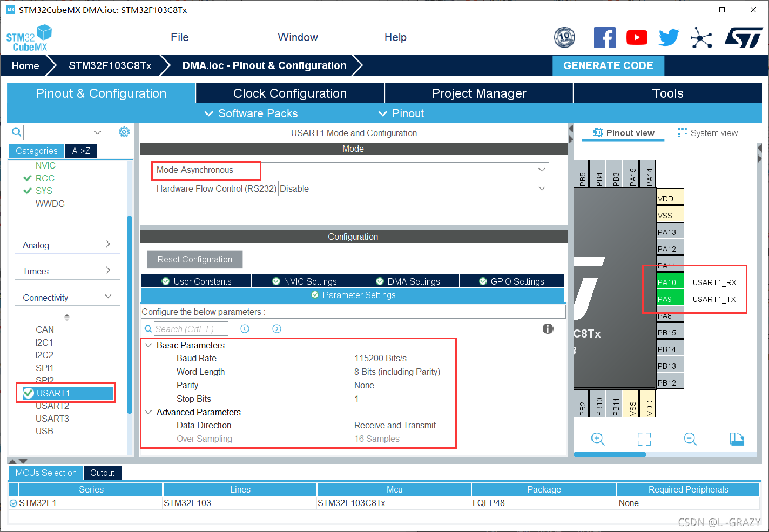769x532 pixels.
Task: Click the categories panel vertical scrollbar
Action: pos(130,314)
